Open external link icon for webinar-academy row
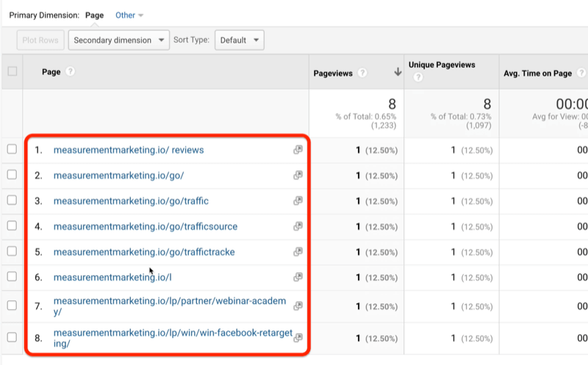This screenshot has height=365, width=588. pyautogui.click(x=298, y=306)
